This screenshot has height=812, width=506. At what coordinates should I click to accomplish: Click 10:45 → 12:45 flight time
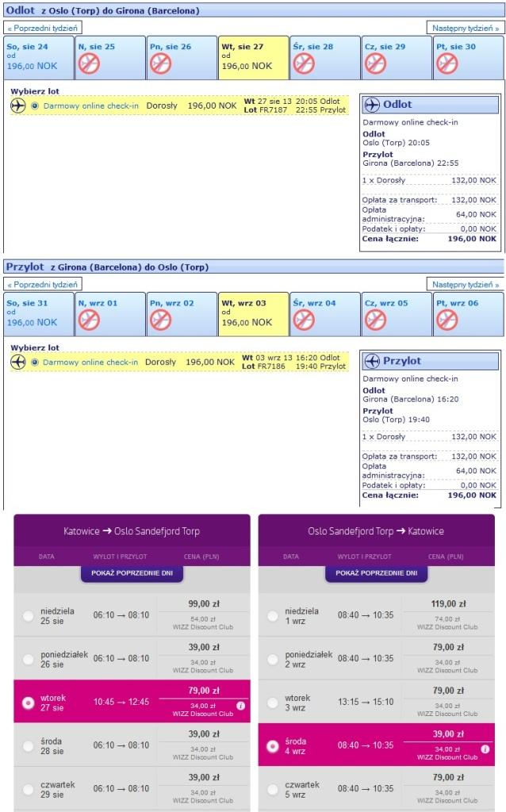[121, 703]
